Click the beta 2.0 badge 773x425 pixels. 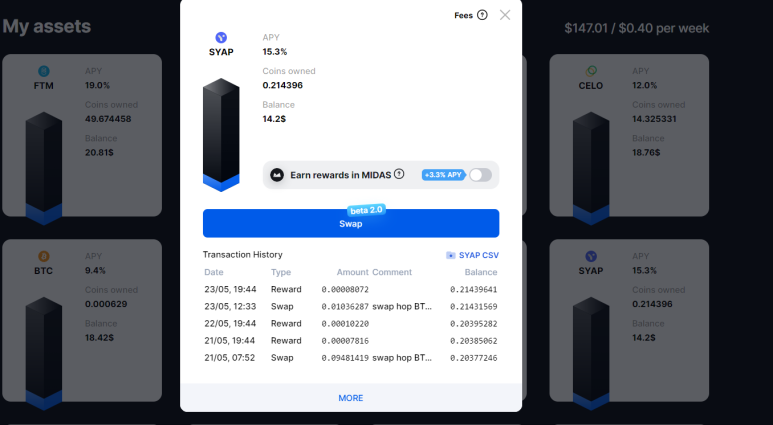[x=366, y=210]
